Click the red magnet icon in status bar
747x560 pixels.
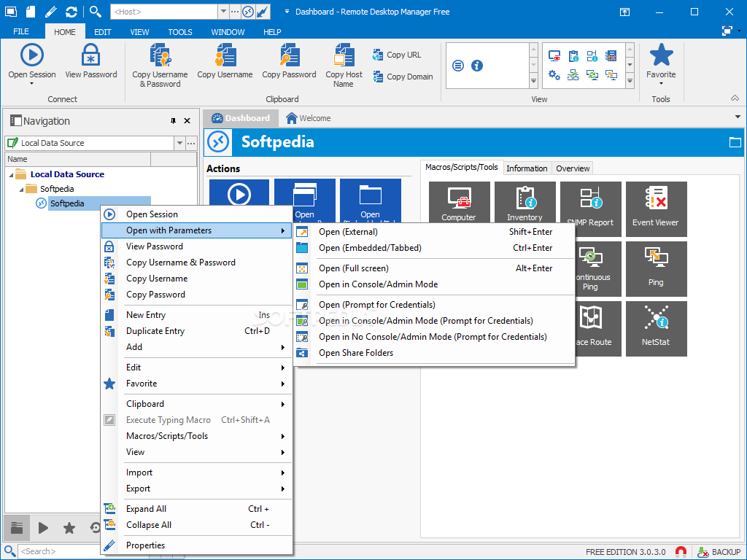[x=681, y=552]
